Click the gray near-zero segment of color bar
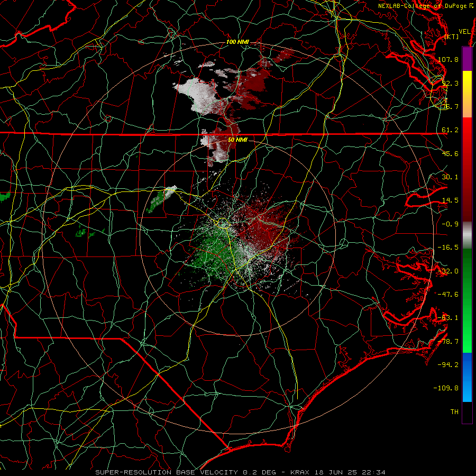 [467, 235]
